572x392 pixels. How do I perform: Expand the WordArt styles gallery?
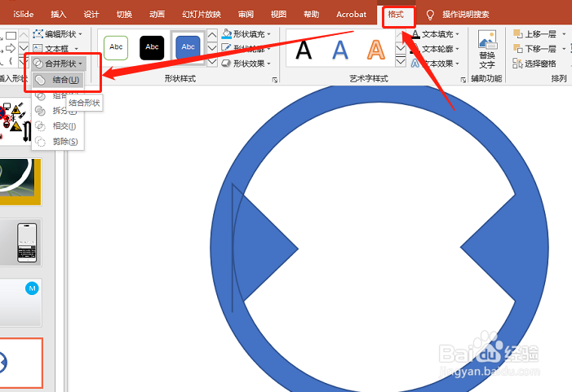[400, 62]
